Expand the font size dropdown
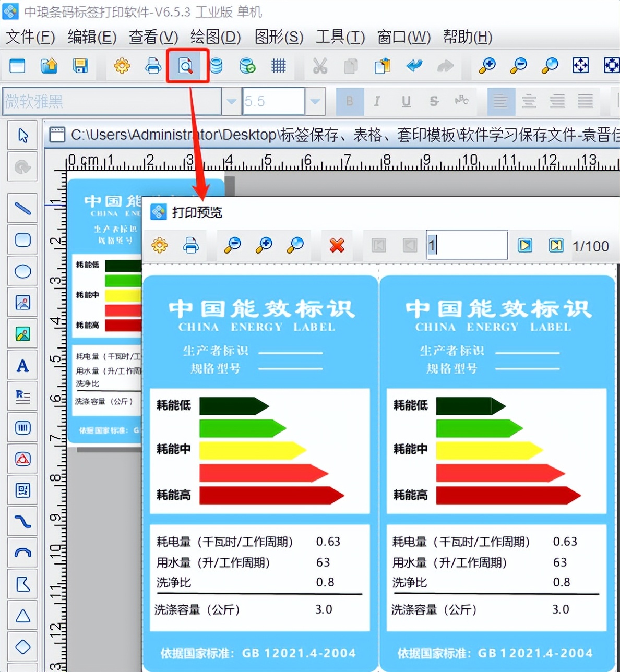The height and width of the screenshot is (672, 620). click(315, 101)
